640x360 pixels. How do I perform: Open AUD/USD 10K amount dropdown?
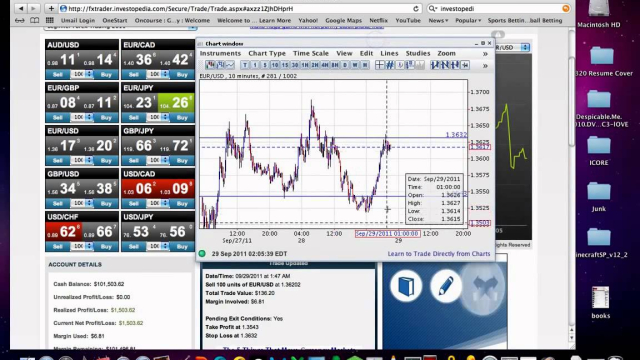82,75
